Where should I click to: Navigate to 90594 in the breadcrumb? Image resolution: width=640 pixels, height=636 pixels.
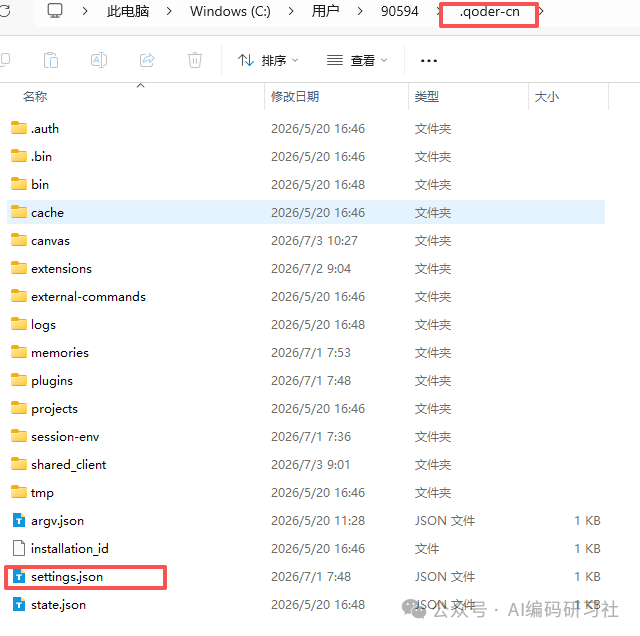click(x=399, y=11)
